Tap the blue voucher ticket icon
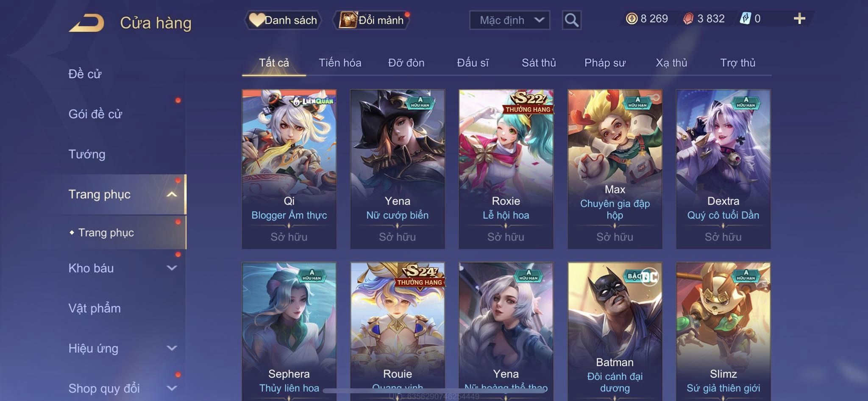 click(x=745, y=19)
